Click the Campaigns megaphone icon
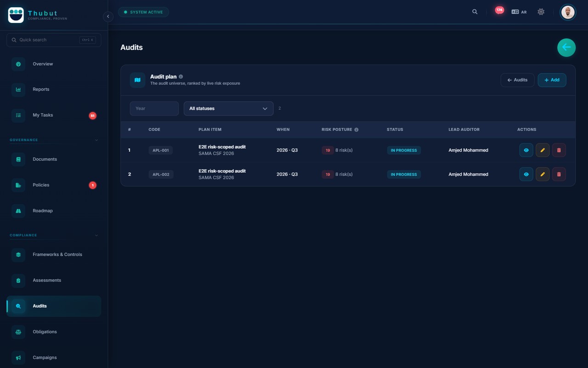The image size is (588, 368). (18, 357)
